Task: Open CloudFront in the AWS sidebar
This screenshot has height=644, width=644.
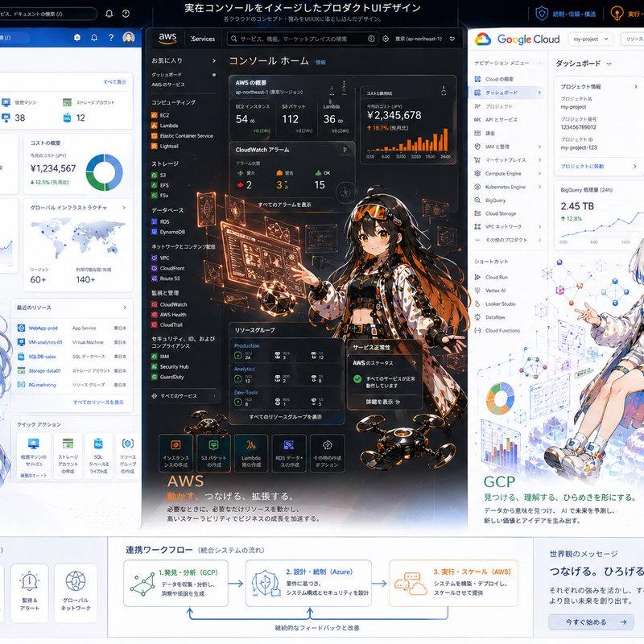Action: [x=172, y=268]
